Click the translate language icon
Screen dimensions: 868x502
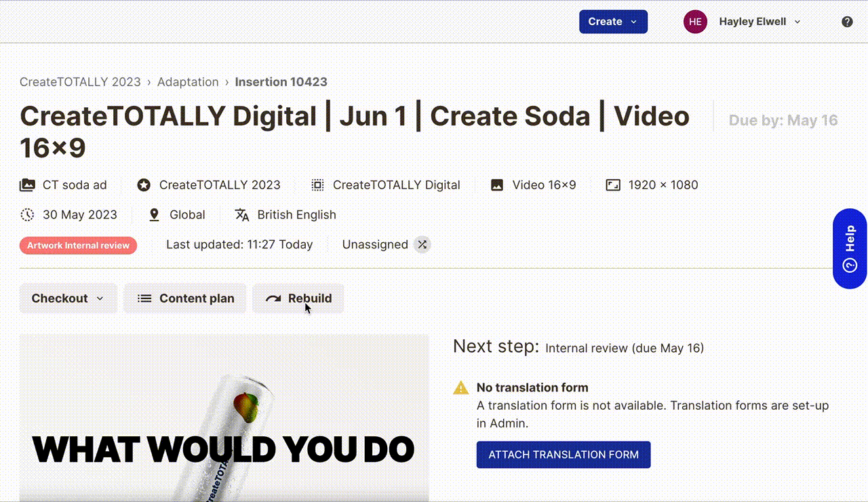point(242,214)
